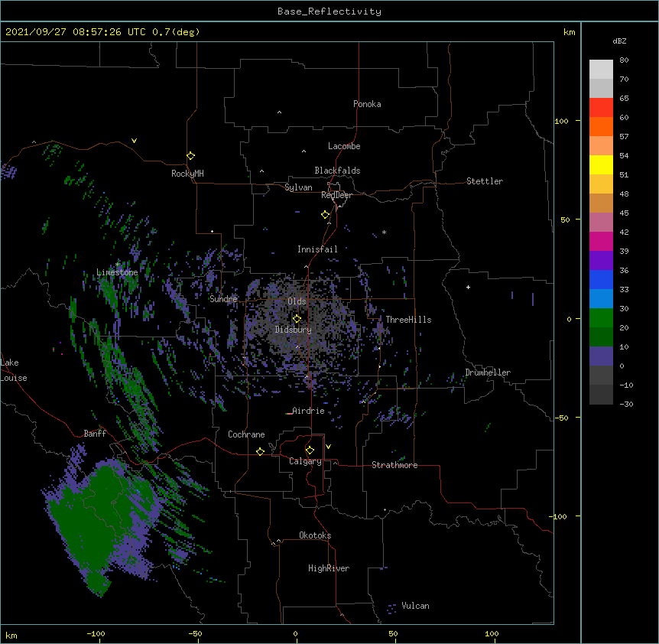This screenshot has width=659, height=644.
Task: Pick the light blue 33-30 dBZ swatch
Action: (x=601, y=299)
